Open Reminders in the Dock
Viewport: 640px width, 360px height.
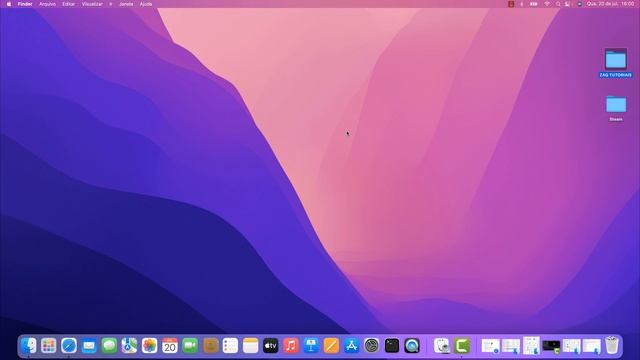point(230,346)
